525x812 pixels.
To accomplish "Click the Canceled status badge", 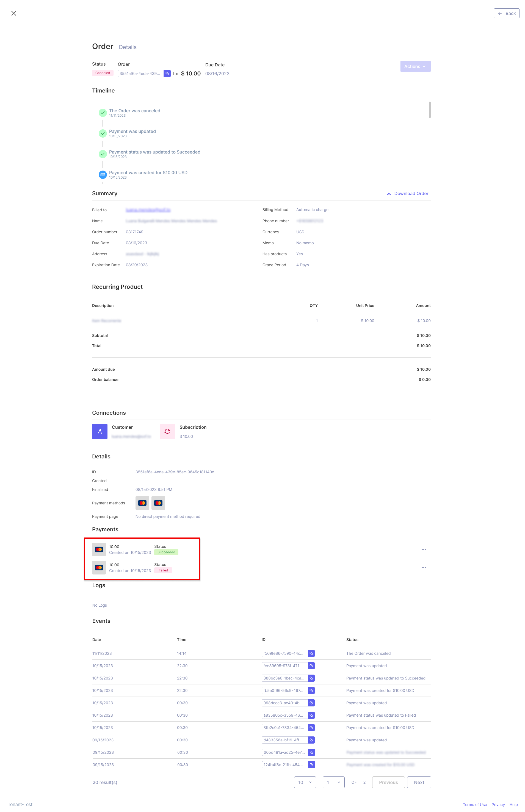I will coord(103,73).
